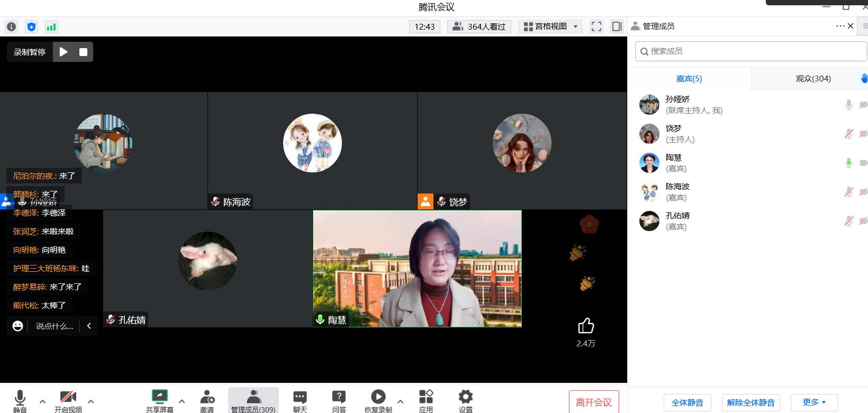Screen dimensions: 868x413
Task: Switch to the Audience (观众) tab
Action: [x=813, y=79]
